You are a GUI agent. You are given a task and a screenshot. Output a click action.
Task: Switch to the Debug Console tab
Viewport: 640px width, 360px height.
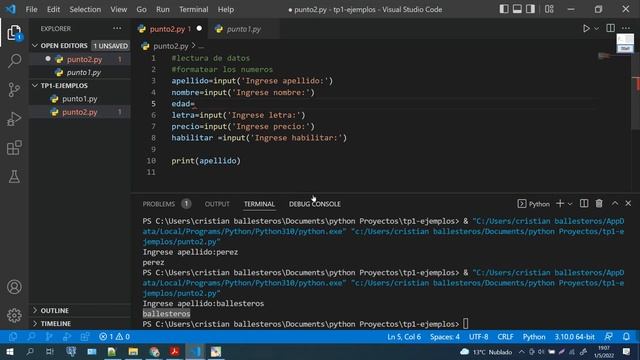click(x=315, y=204)
